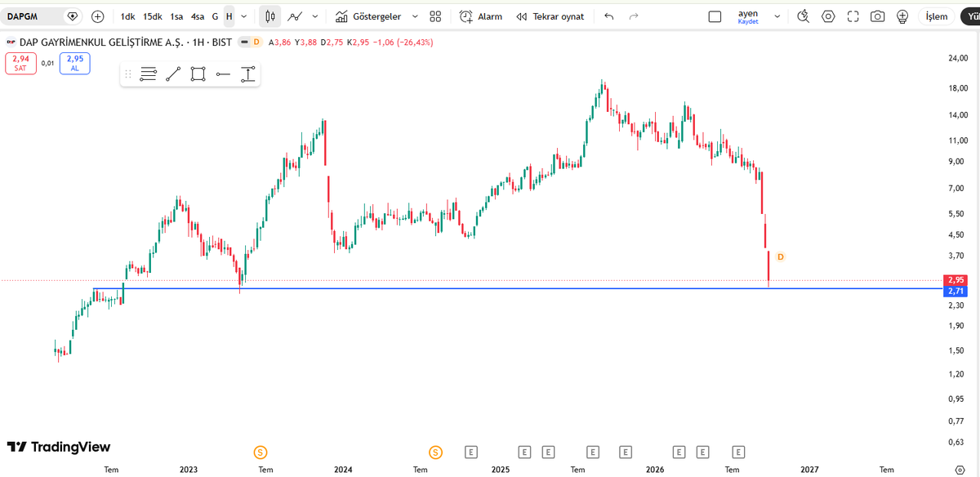Start Tekrar oynat bar replay
This screenshot has width=980, height=477.
point(550,16)
